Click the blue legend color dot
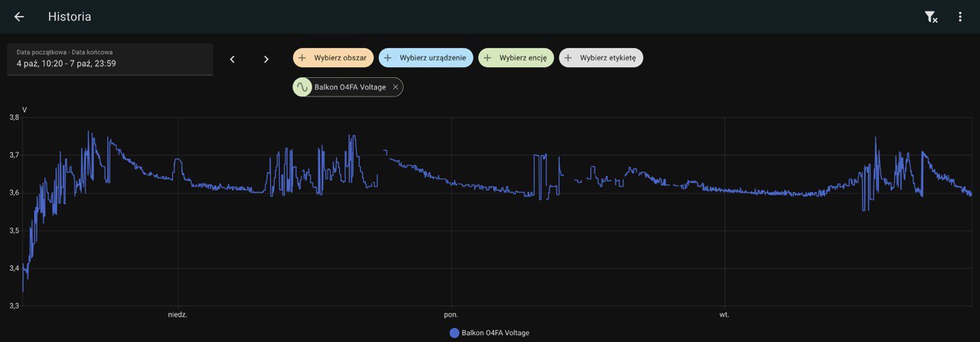The height and width of the screenshot is (342, 980). click(x=454, y=333)
